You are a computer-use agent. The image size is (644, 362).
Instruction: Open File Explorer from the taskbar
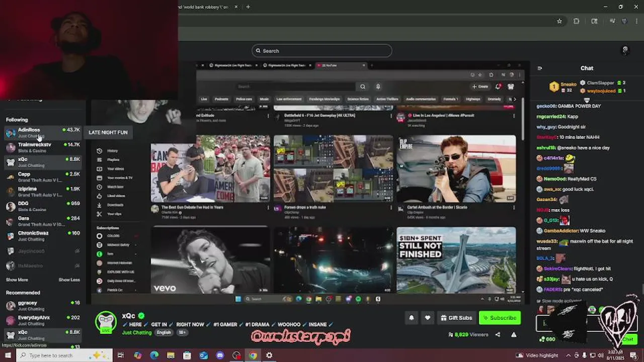[171, 355]
